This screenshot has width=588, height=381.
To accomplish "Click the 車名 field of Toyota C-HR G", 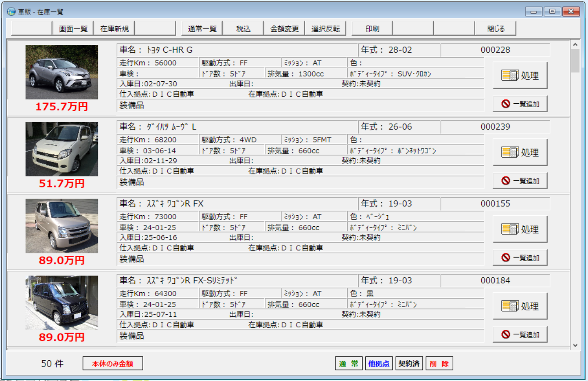I will pyautogui.click(x=238, y=50).
